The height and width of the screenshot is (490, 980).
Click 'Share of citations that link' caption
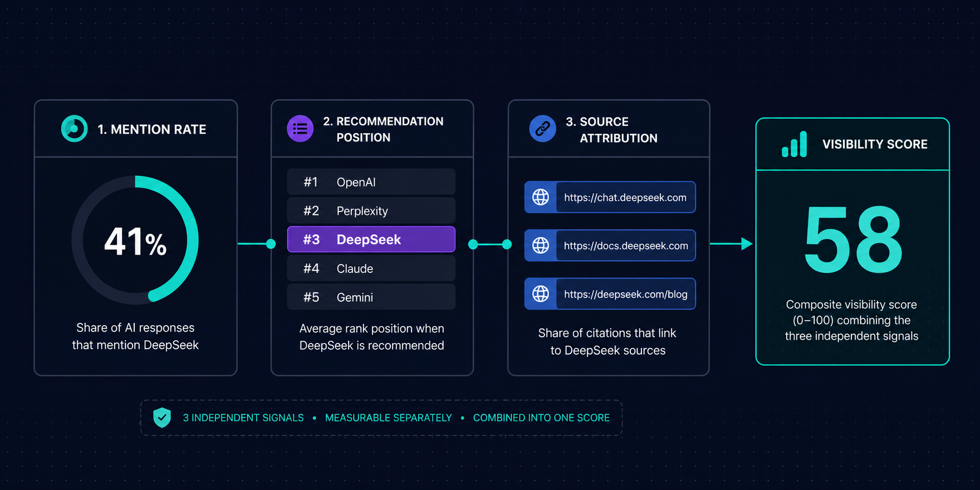click(x=607, y=333)
